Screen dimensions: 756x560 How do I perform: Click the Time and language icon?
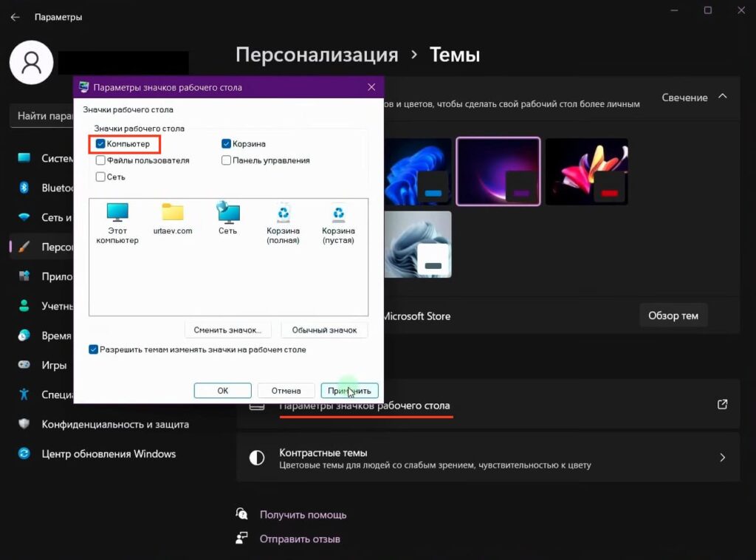pos(24,335)
